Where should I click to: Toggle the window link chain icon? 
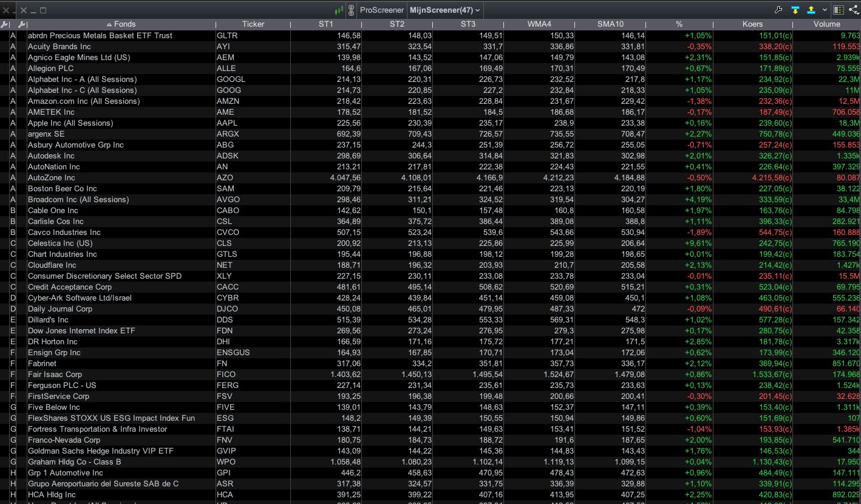(x=351, y=10)
